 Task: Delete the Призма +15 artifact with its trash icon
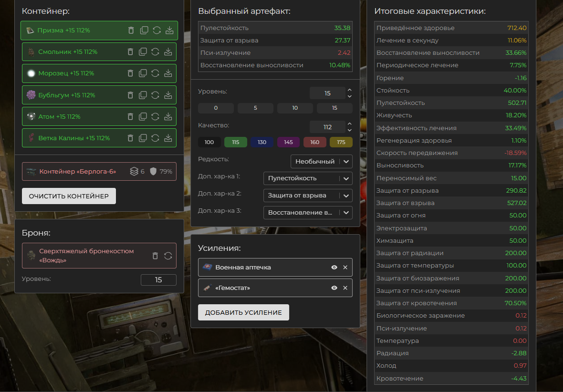(x=131, y=30)
